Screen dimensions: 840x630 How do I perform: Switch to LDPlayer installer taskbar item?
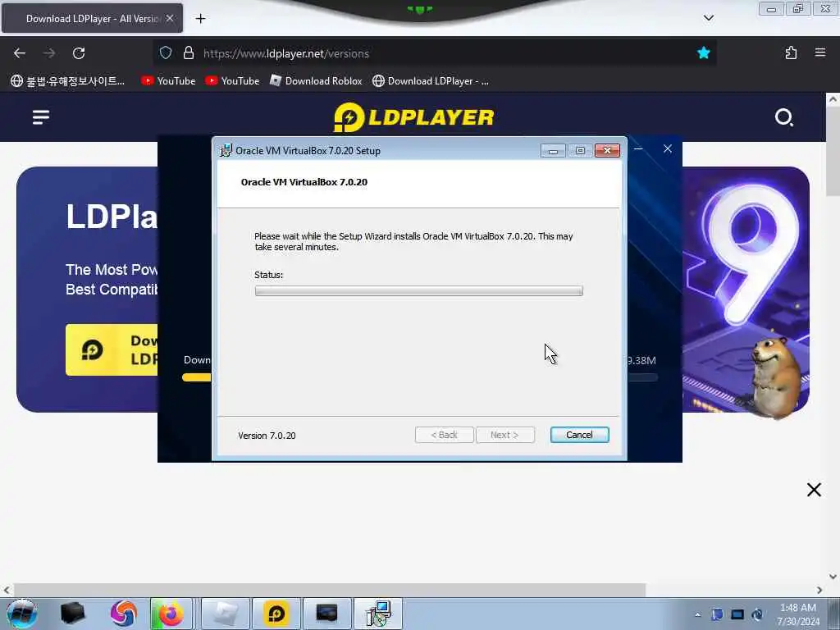(x=276, y=614)
